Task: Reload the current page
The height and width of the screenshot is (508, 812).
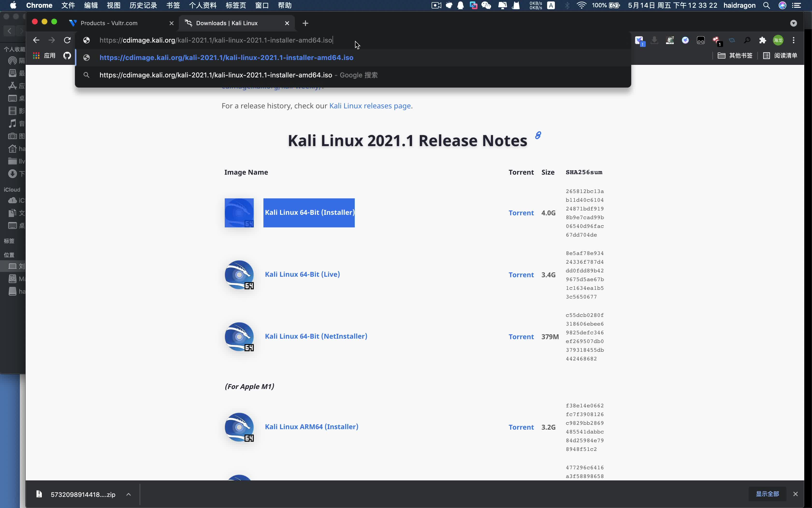Action: (67, 40)
